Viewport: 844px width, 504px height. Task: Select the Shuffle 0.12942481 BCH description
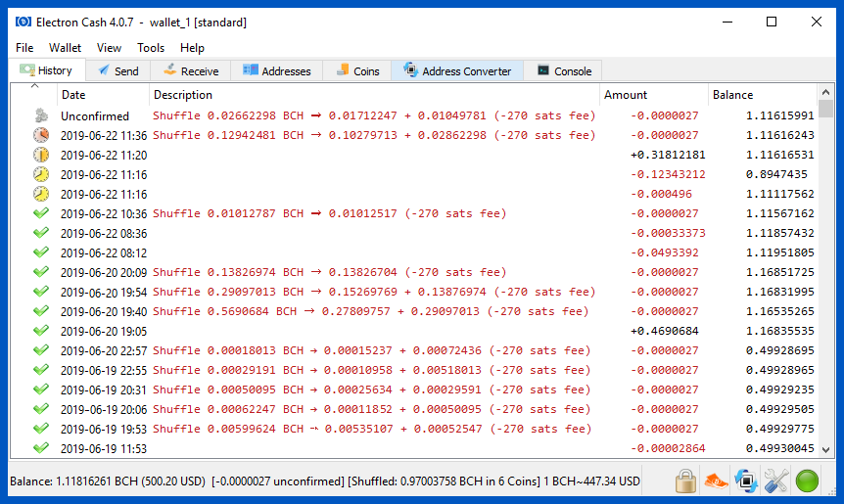374,135
